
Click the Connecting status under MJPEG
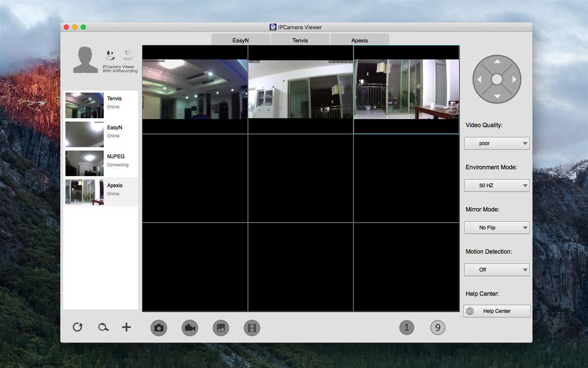(118, 165)
